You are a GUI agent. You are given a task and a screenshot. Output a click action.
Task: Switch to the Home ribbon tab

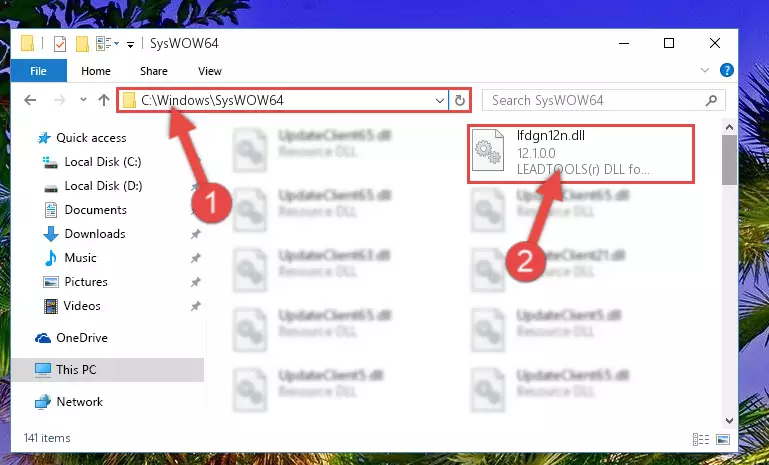(x=96, y=71)
